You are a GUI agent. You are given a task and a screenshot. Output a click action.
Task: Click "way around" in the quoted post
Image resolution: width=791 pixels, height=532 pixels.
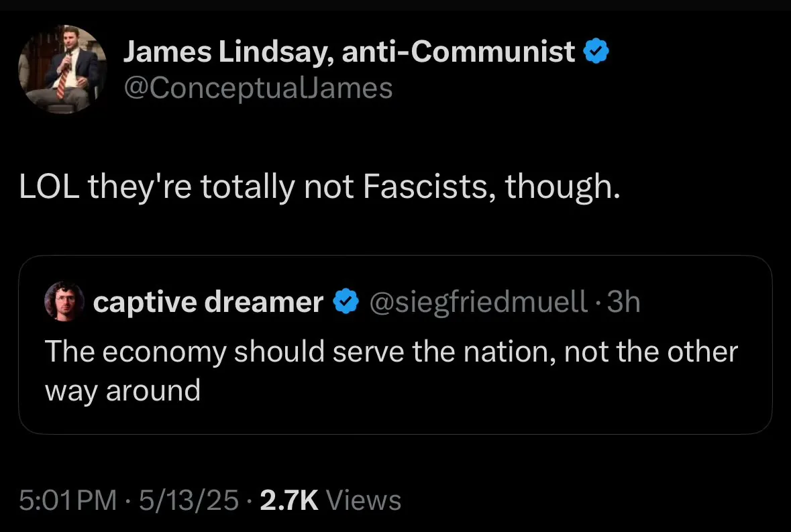pos(123,390)
